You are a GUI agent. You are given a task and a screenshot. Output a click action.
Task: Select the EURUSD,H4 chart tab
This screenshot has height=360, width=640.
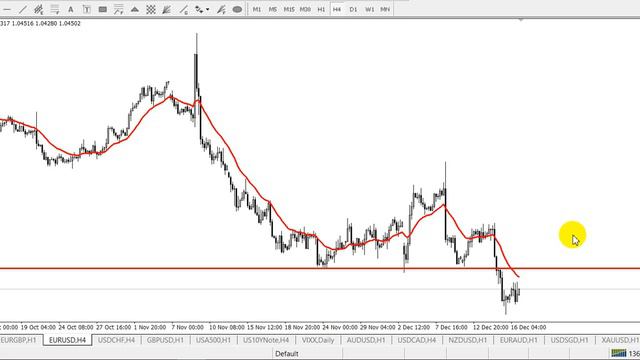coord(67,340)
